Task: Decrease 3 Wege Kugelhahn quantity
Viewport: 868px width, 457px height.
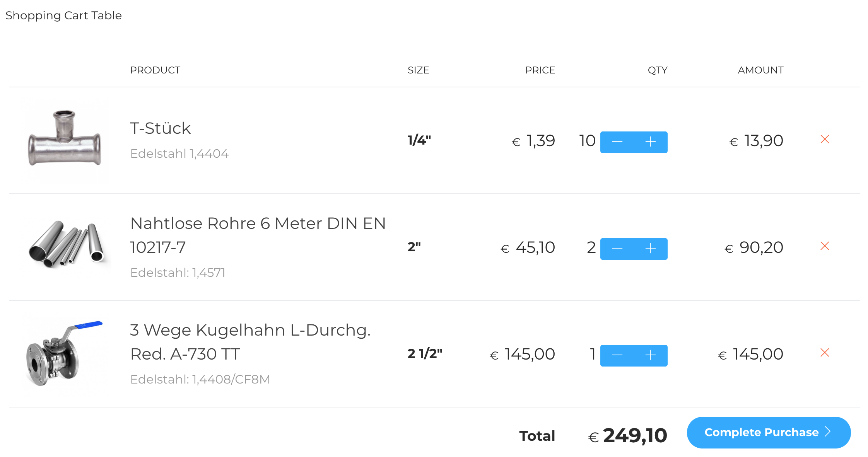Action: [617, 355]
